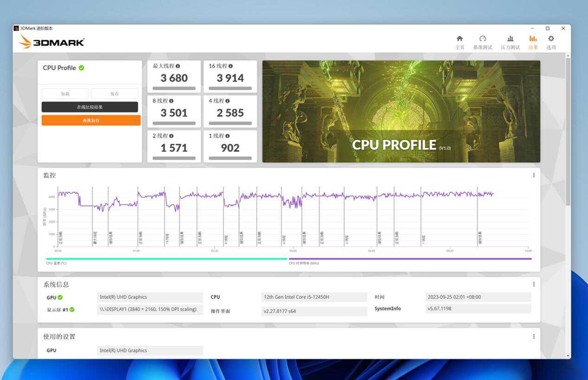Click the 3DMark app icon in the title bar
Viewport: 588px width, 380px height.
16,28
